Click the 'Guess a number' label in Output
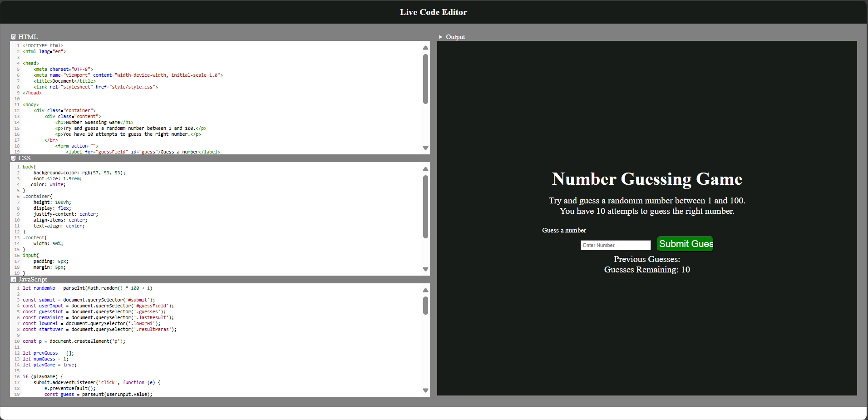The width and height of the screenshot is (868, 420). tap(564, 230)
